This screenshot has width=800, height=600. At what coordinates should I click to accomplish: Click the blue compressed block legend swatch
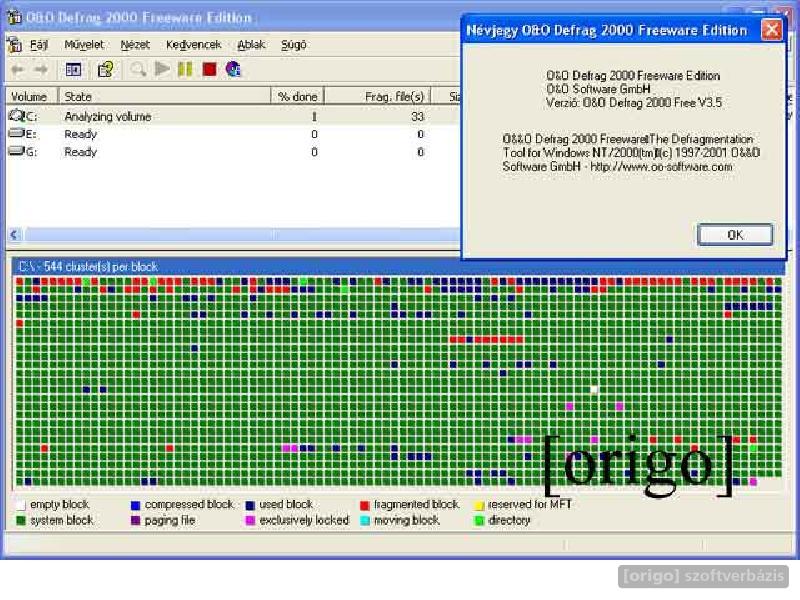point(135,505)
